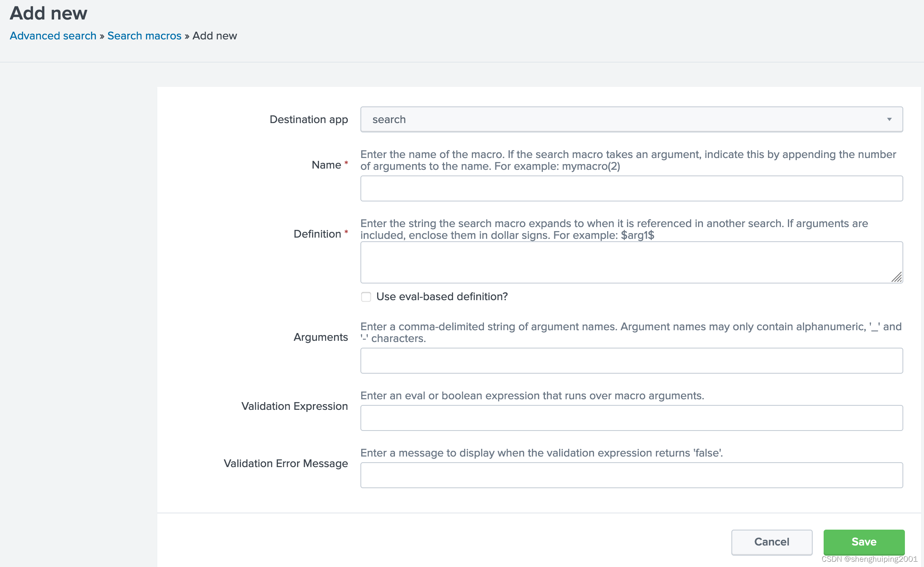Click the green Save button

[863, 542]
